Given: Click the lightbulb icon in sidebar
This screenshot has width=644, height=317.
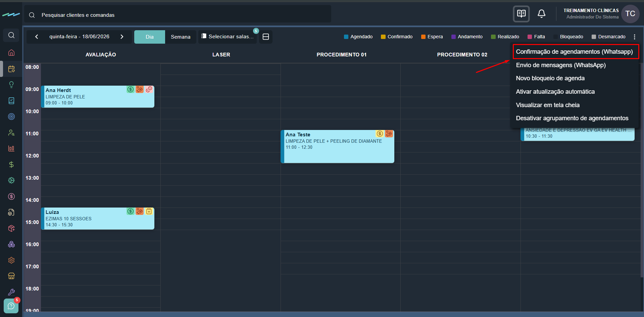Looking at the screenshot, I should click(11, 85).
